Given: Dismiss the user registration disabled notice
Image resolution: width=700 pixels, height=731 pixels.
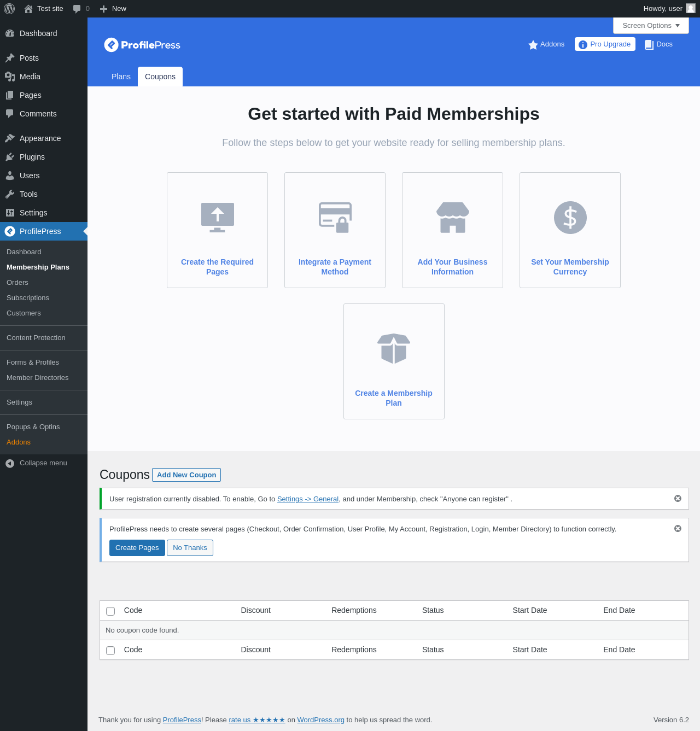Looking at the screenshot, I should pos(678,499).
